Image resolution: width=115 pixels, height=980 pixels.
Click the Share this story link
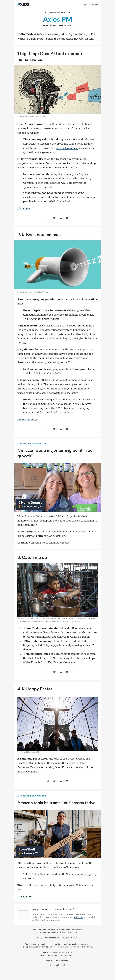click(27, 419)
